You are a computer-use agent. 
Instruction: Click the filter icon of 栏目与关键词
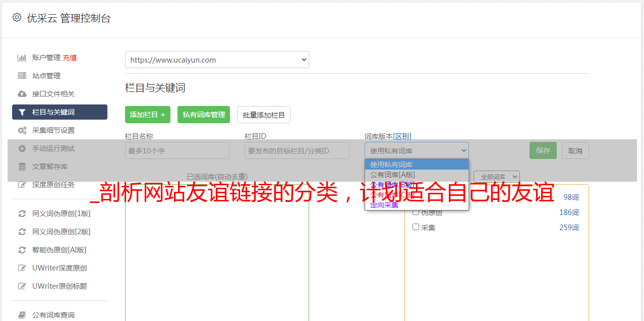(x=22, y=112)
